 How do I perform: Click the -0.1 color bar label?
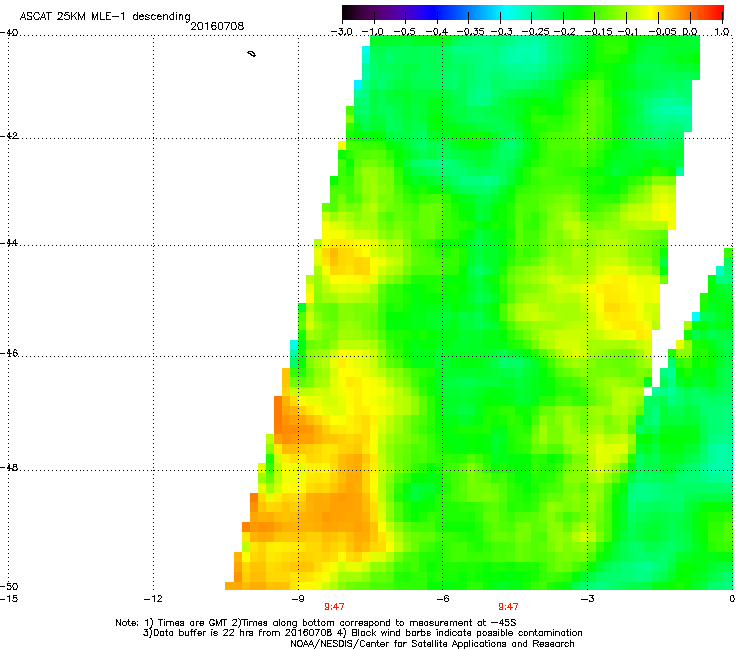[628, 32]
